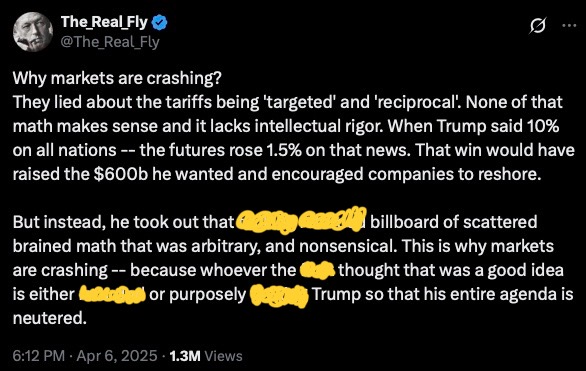This screenshot has width=586, height=371.
Task: Click the quoted word 'targeted'
Action: pos(299,102)
